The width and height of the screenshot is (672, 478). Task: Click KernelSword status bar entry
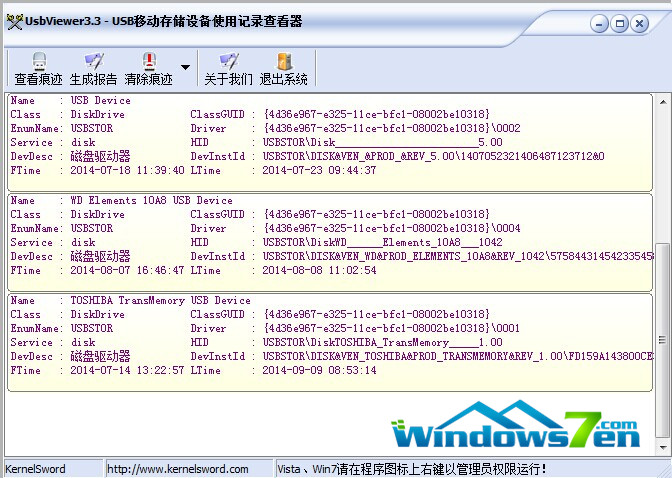[35, 469]
